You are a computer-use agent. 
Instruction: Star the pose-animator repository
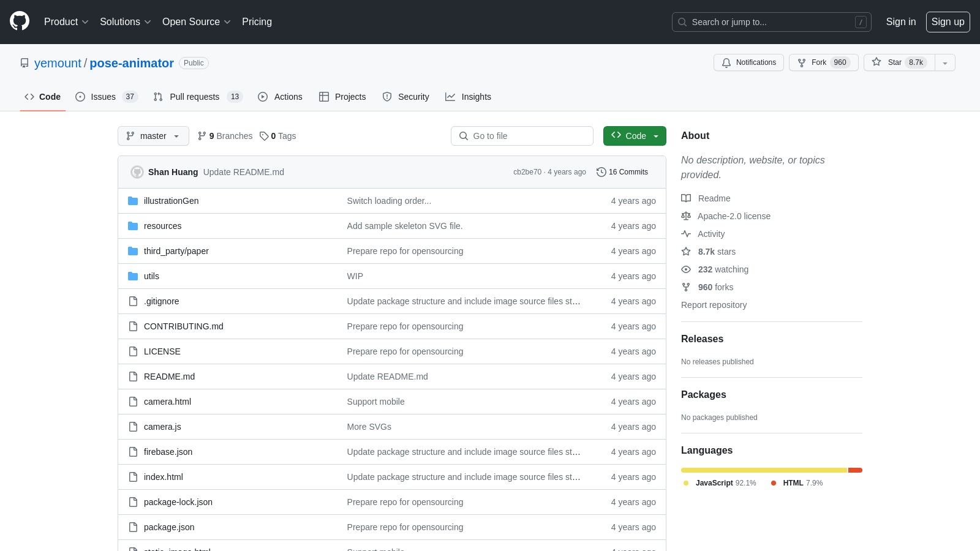(899, 62)
